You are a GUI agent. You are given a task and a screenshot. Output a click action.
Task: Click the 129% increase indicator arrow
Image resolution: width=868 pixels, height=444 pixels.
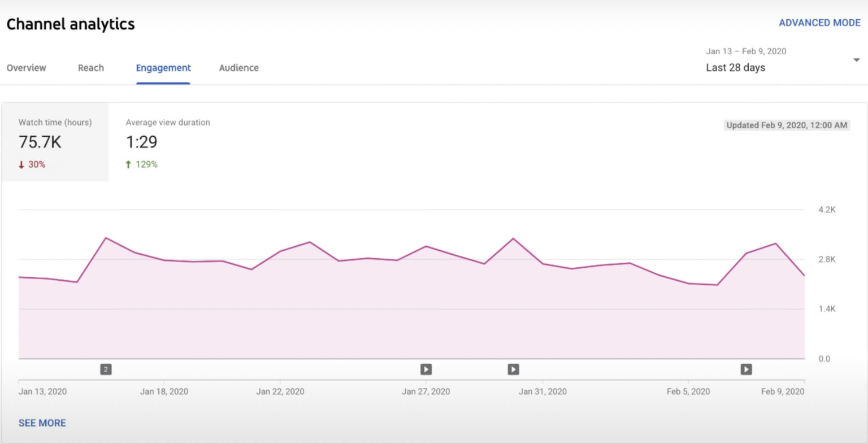[129, 164]
